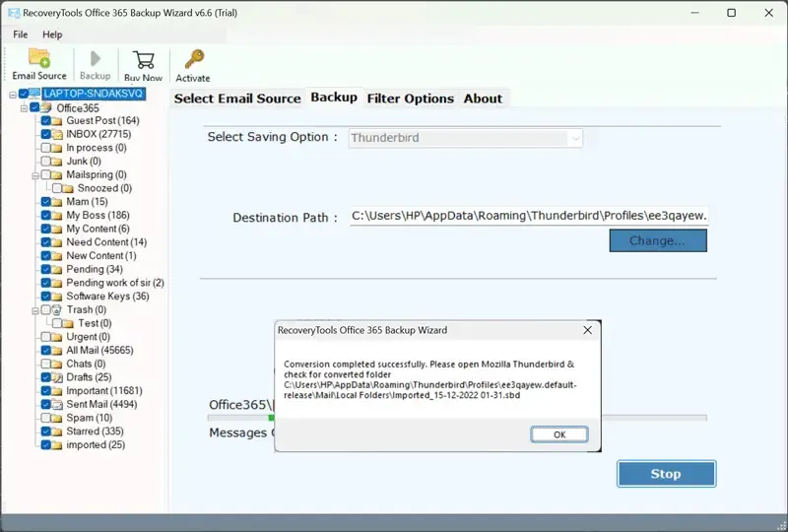The image size is (788, 532).
Task: Uncheck the Guest Post folder checkbox
Action: [x=45, y=121]
